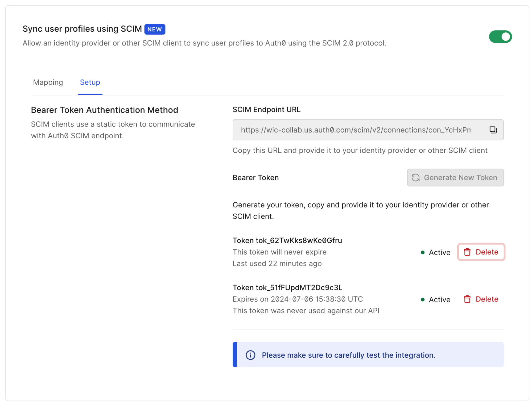
Task: Switch to the Mapping tab
Action: (48, 82)
